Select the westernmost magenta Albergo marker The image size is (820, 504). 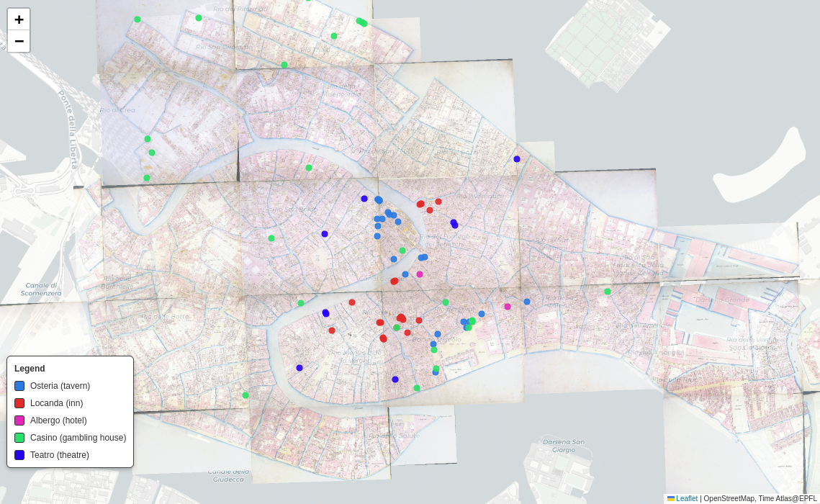(420, 274)
